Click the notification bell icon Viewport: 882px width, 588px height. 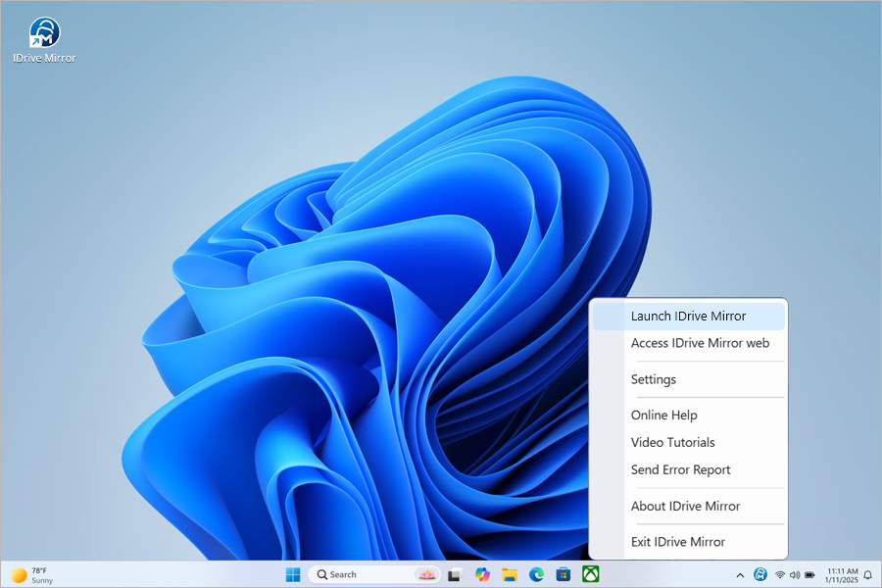coord(867,575)
